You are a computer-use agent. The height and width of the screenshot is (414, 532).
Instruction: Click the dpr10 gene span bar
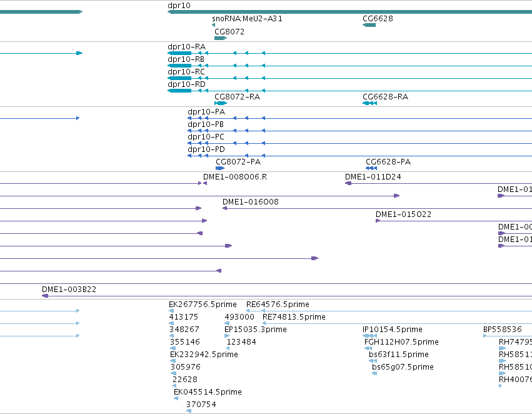350,13
